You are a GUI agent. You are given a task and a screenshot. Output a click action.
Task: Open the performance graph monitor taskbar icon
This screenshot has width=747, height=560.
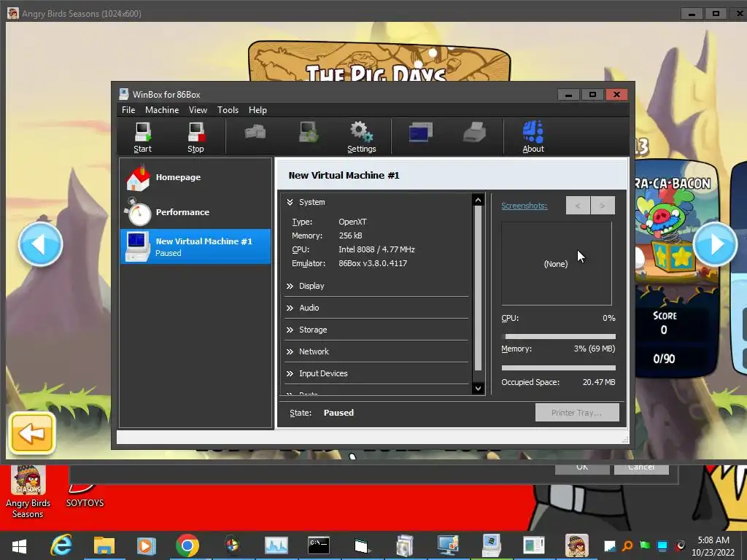click(276, 545)
